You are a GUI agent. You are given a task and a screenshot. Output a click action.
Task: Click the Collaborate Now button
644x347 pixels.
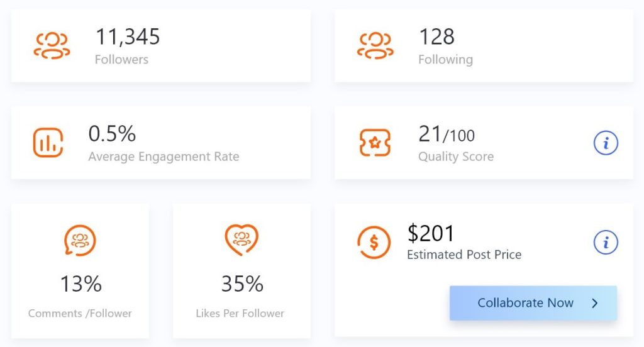coord(533,303)
